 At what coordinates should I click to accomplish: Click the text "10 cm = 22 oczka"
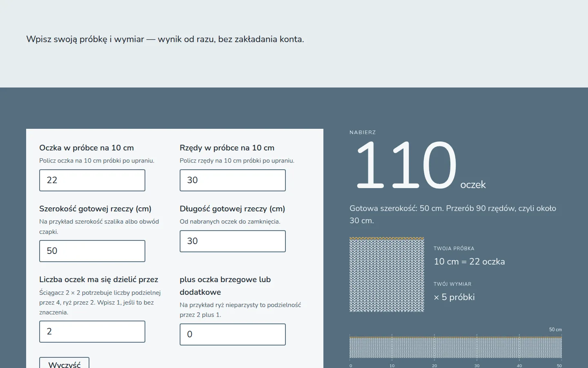coord(469,262)
